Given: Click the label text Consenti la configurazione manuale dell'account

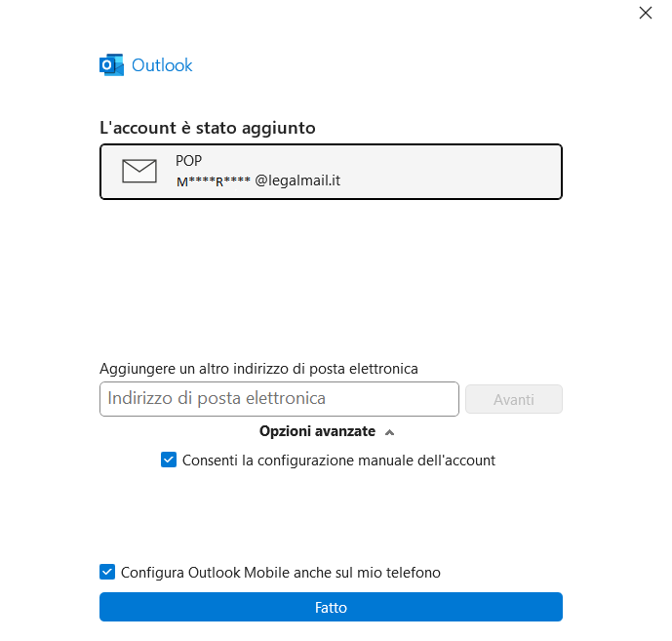Looking at the screenshot, I should tap(338, 461).
